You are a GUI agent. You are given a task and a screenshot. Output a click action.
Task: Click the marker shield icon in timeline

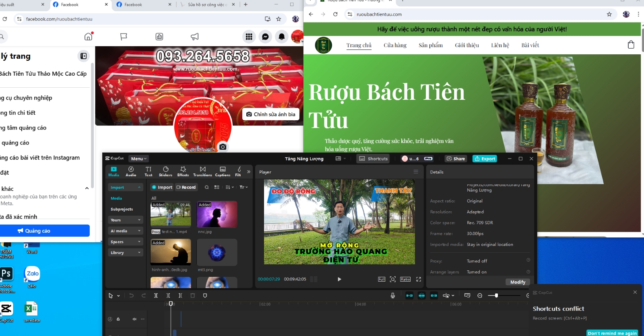(205, 295)
